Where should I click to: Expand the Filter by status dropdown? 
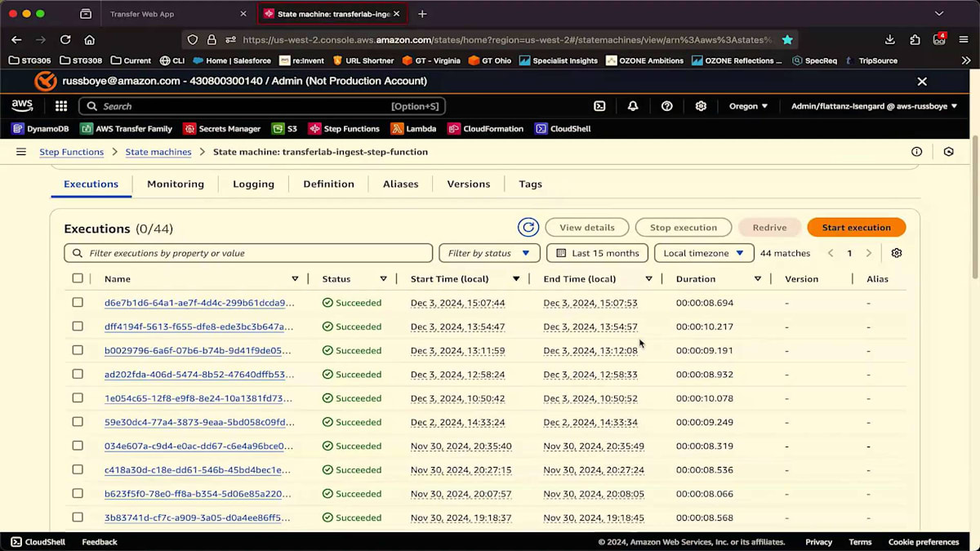(x=488, y=253)
